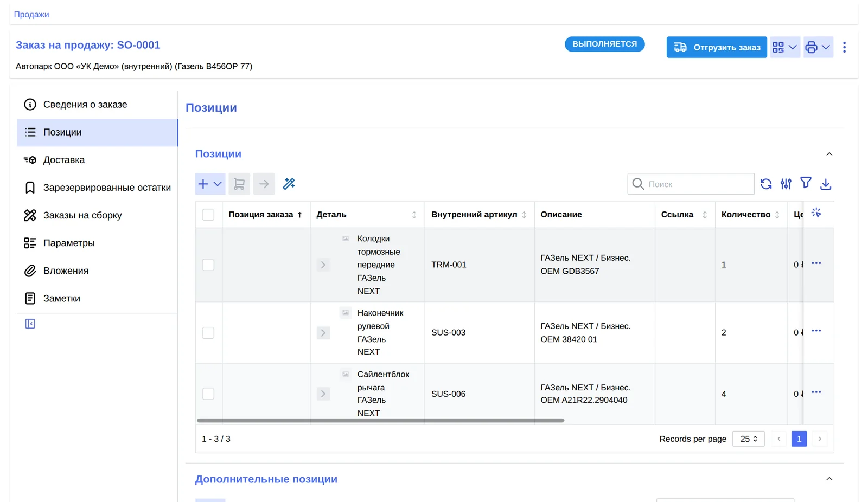
Task: Tick the checkbox for SUS-003 row
Action: pyautogui.click(x=208, y=333)
